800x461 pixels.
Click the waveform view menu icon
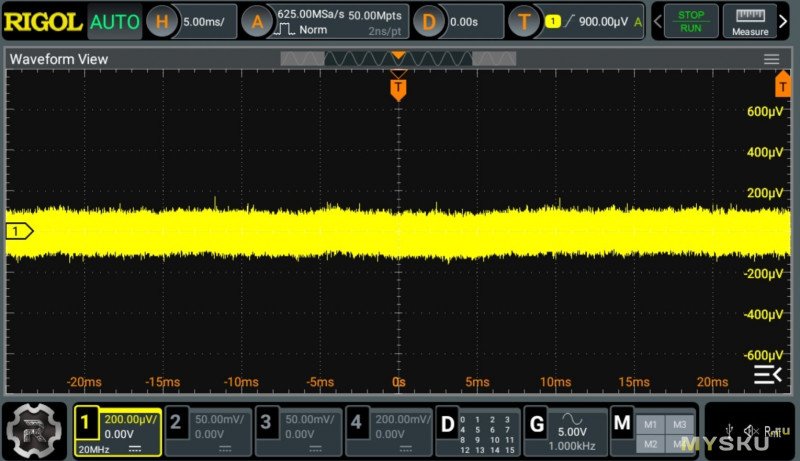(x=771, y=60)
